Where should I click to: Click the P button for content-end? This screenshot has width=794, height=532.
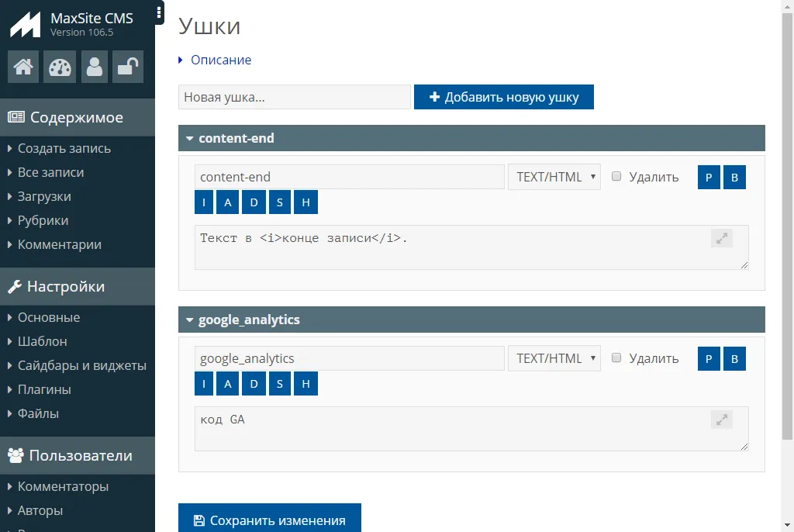709,177
